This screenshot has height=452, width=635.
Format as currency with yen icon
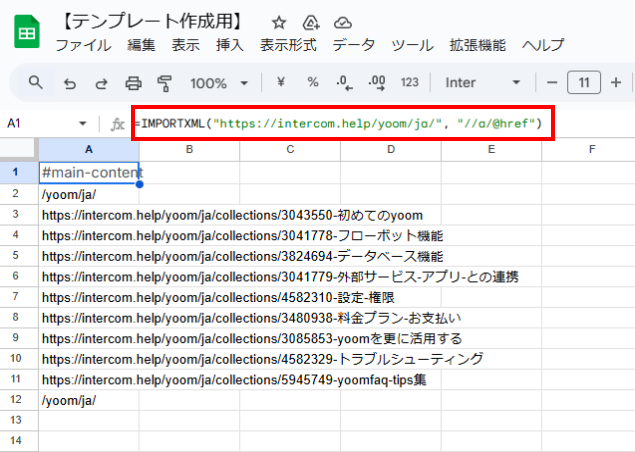tap(281, 82)
